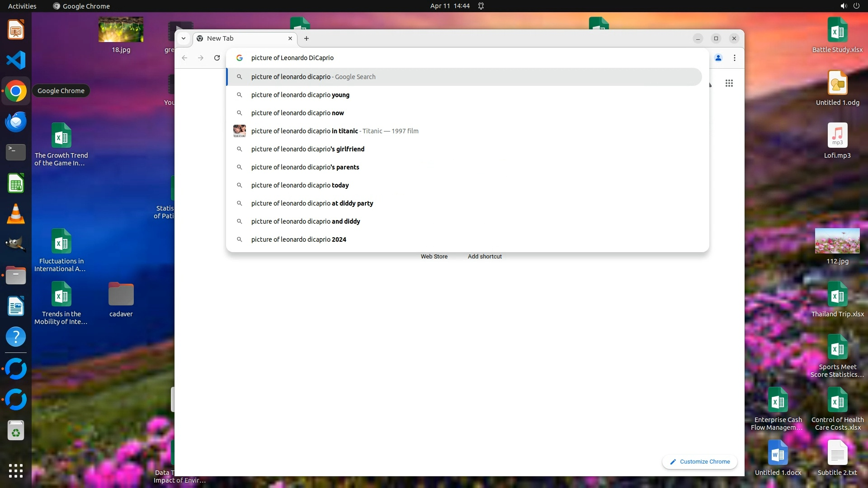This screenshot has width=868, height=488.
Task: Click the Add shortcut link
Action: [485, 256]
